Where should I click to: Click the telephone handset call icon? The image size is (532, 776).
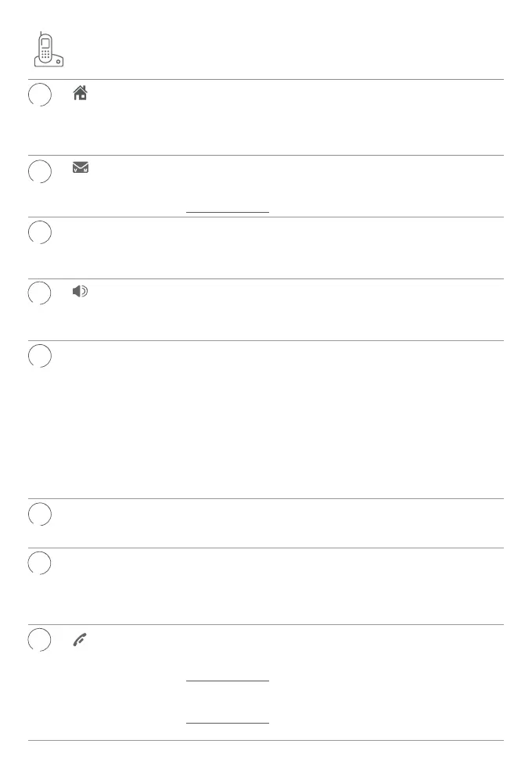[80, 639]
